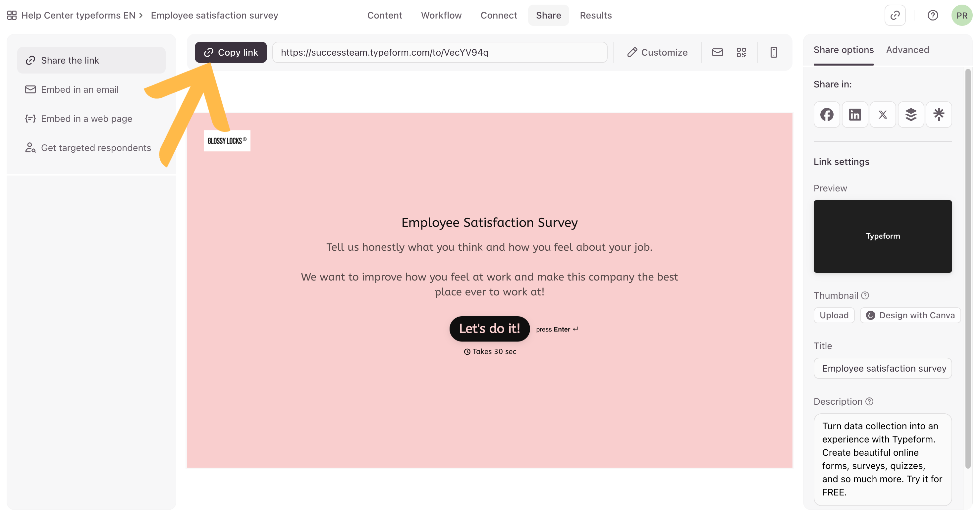Share the typeform on Facebook
This screenshot has height=516, width=980.
point(827,115)
